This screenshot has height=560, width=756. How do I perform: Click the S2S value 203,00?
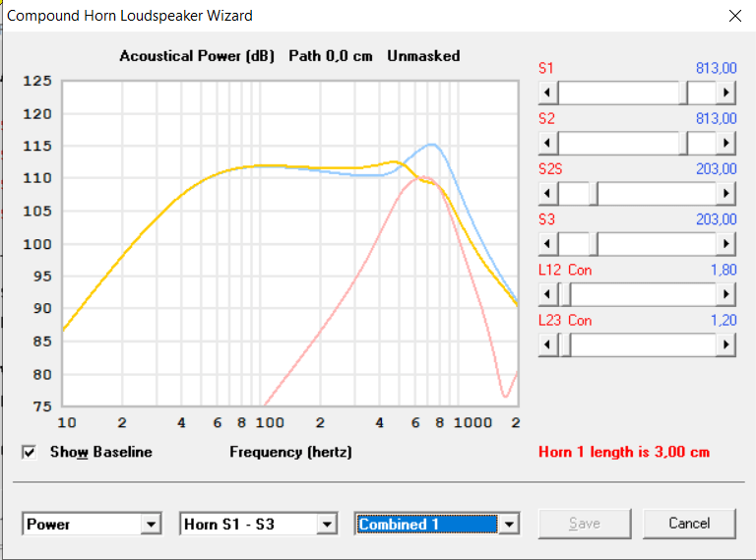point(716,169)
